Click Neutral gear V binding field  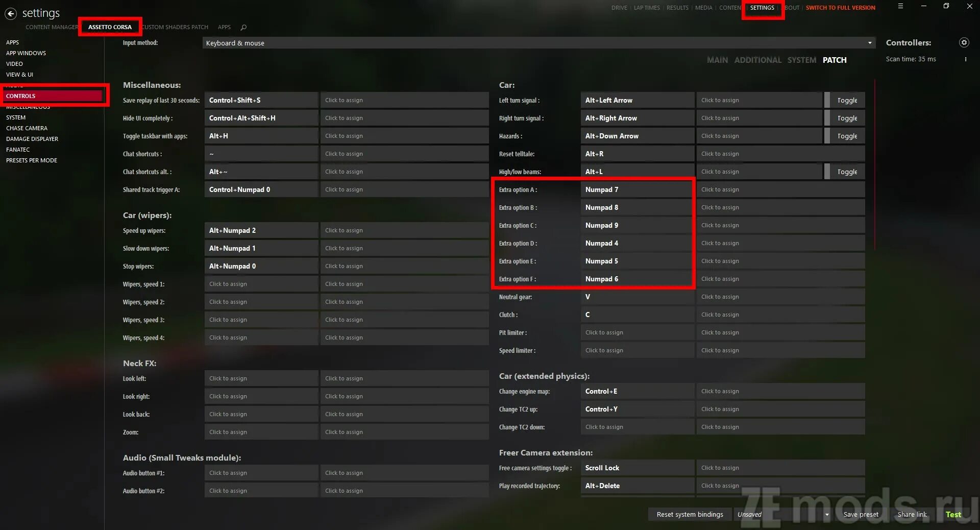click(x=638, y=297)
